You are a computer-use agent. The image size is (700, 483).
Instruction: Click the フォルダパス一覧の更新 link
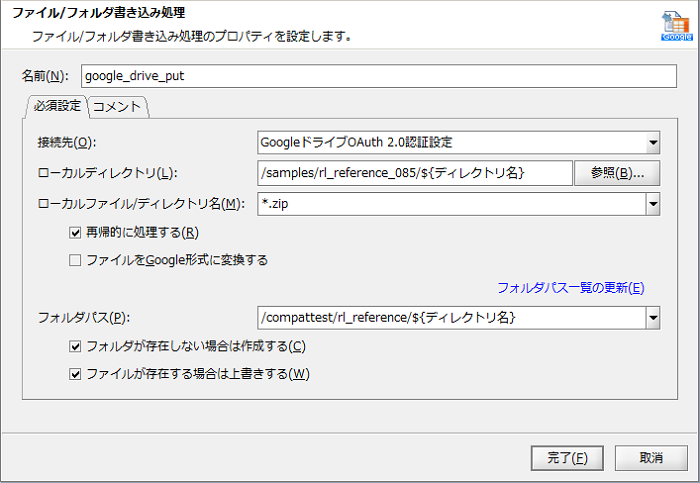coord(570,288)
